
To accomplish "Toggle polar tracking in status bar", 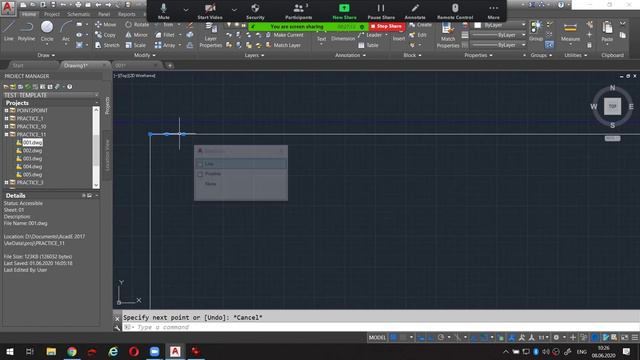I will point(441,338).
